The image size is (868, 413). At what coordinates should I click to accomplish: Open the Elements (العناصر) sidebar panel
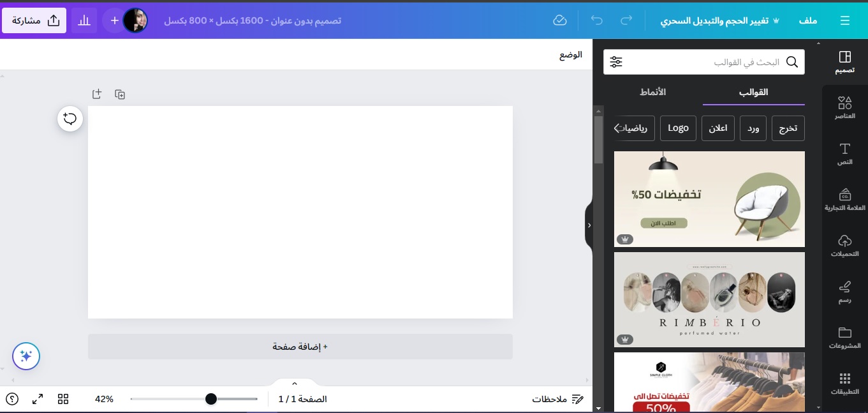pos(844,108)
